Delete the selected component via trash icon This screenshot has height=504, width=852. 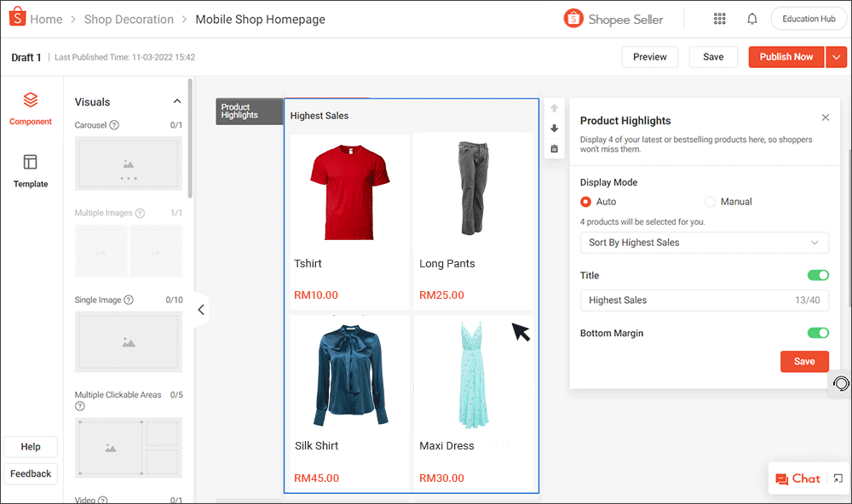(554, 147)
